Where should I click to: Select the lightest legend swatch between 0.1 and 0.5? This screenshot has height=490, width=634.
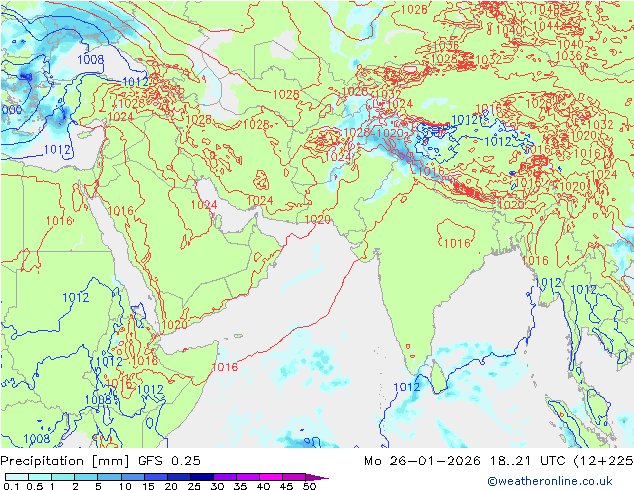point(17,477)
